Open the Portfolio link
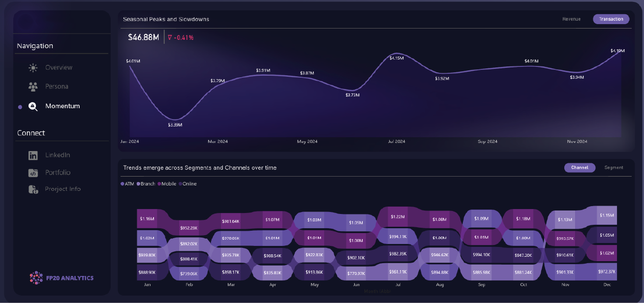The width and height of the screenshot is (644, 303). [58, 173]
